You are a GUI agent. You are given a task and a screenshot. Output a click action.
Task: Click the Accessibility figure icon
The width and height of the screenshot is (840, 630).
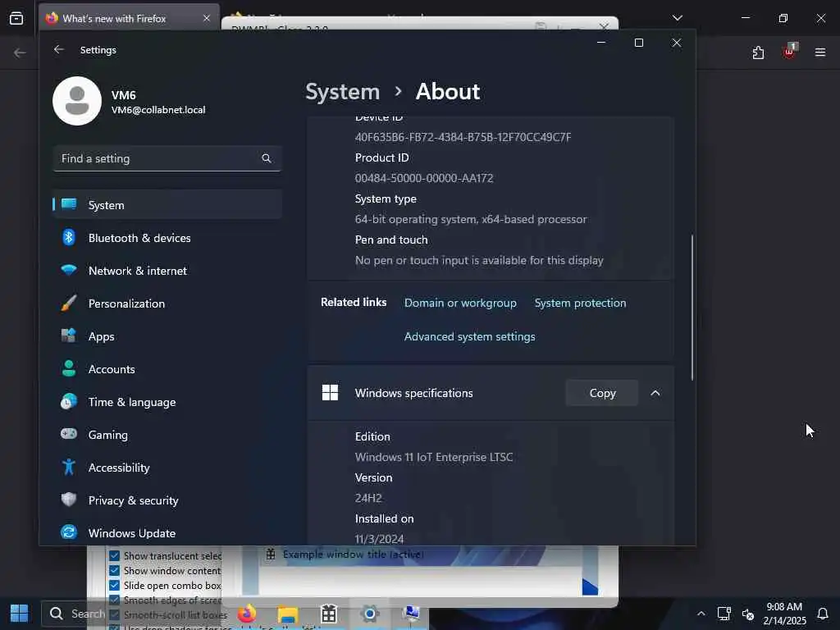click(69, 467)
